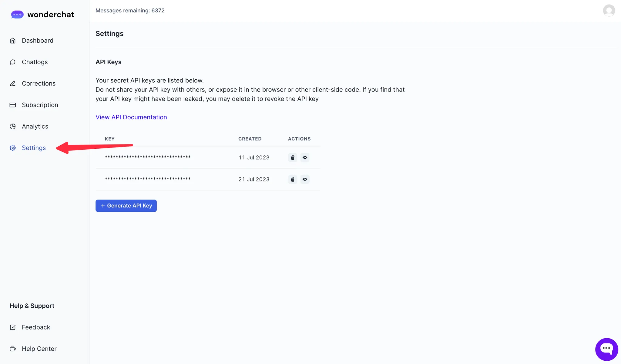This screenshot has height=364, width=621.
Task: Click the Dashboard home icon
Action: tap(13, 41)
